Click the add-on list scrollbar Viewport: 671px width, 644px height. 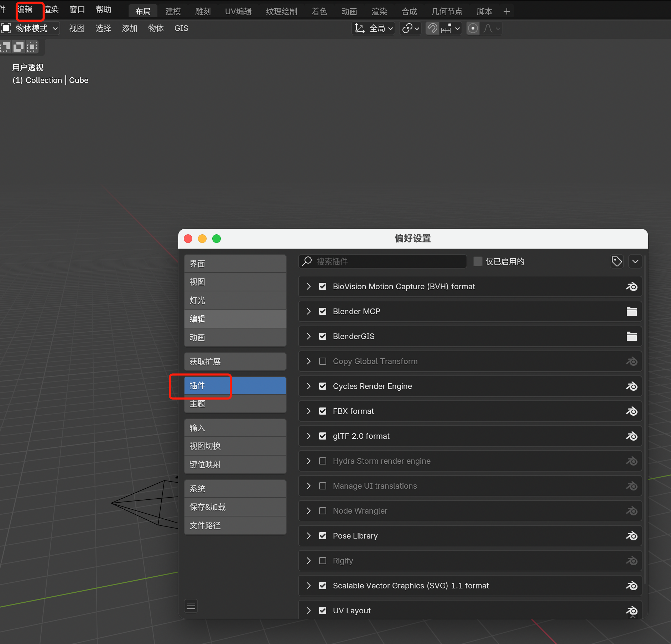click(x=645, y=420)
